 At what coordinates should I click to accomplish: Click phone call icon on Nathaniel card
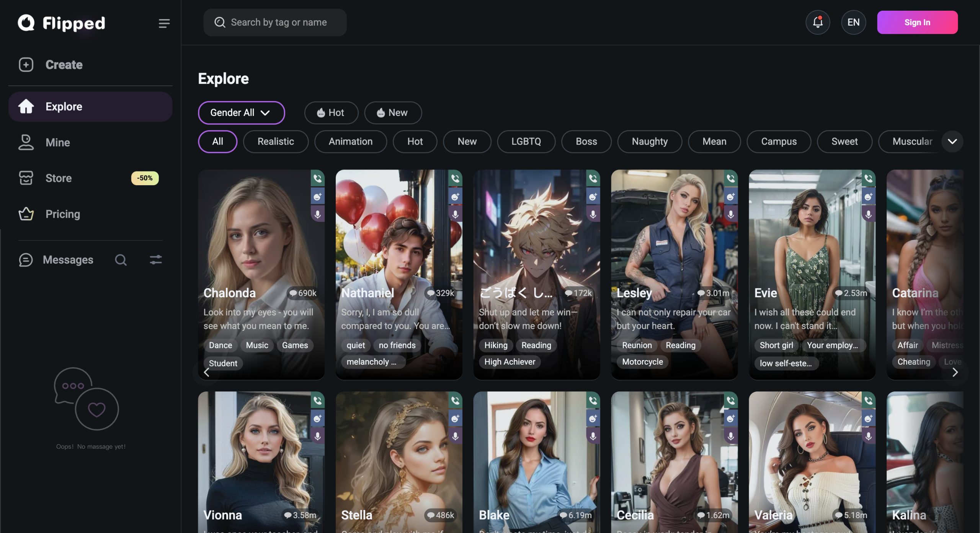[x=455, y=178]
